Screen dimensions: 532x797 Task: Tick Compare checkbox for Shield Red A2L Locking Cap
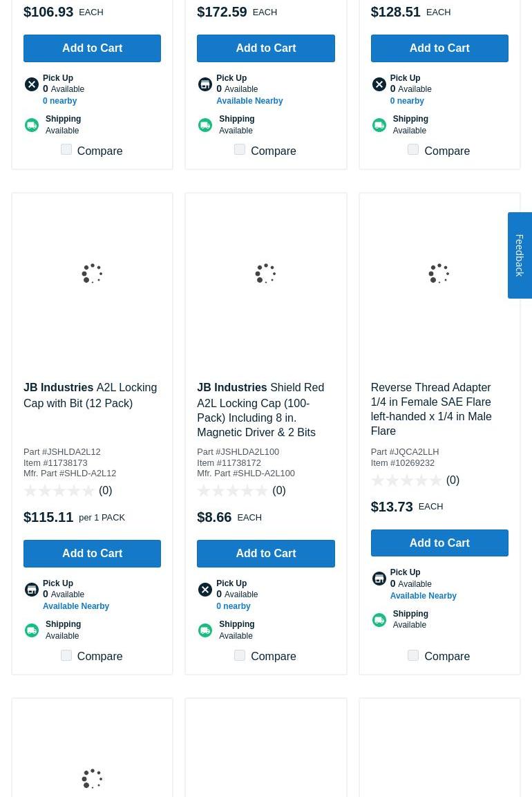click(240, 655)
